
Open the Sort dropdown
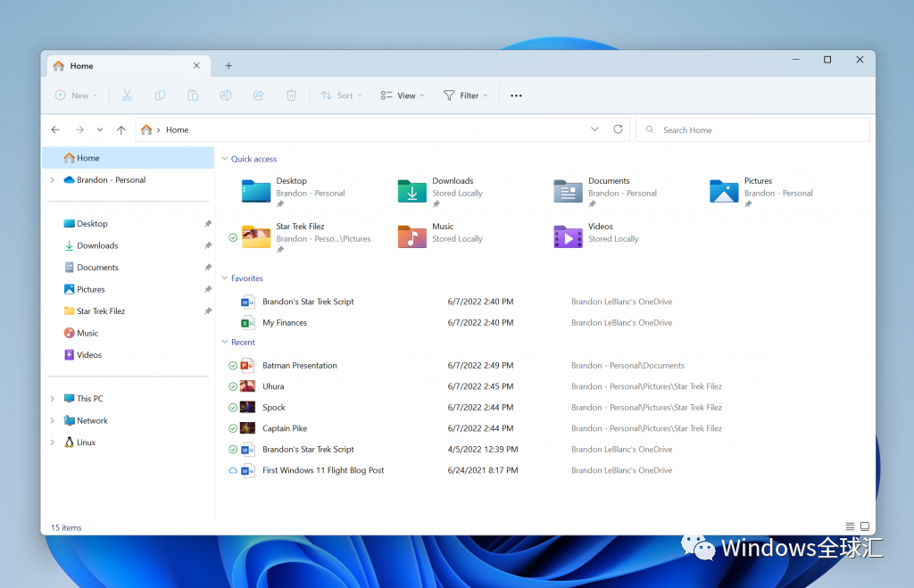[341, 95]
